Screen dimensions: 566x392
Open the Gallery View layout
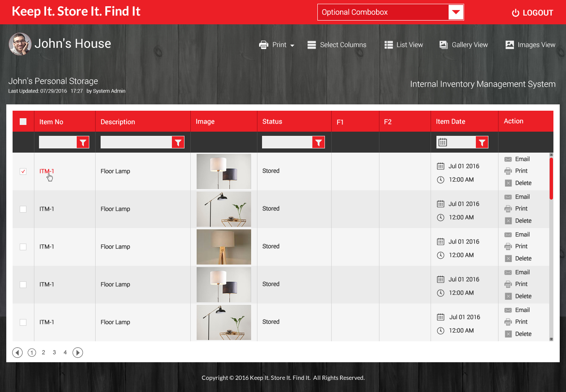[x=464, y=45]
